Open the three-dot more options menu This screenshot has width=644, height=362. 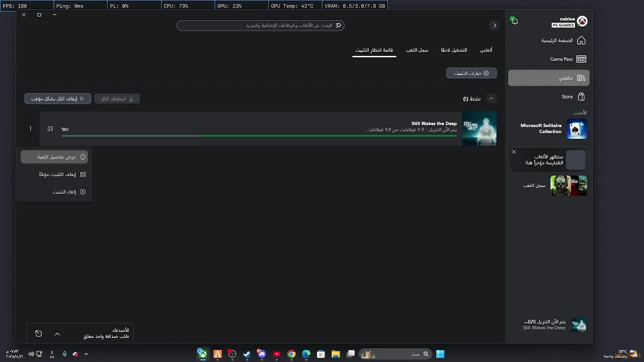[30, 129]
